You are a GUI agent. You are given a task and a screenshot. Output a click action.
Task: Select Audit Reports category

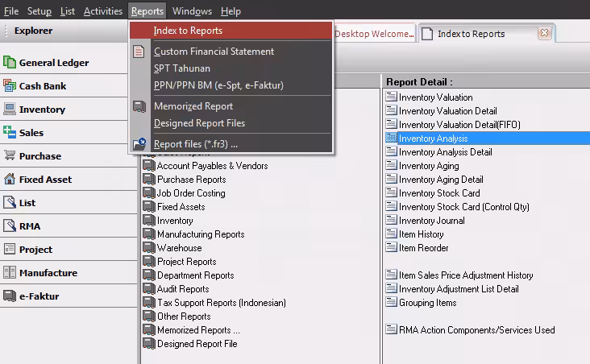click(x=183, y=289)
